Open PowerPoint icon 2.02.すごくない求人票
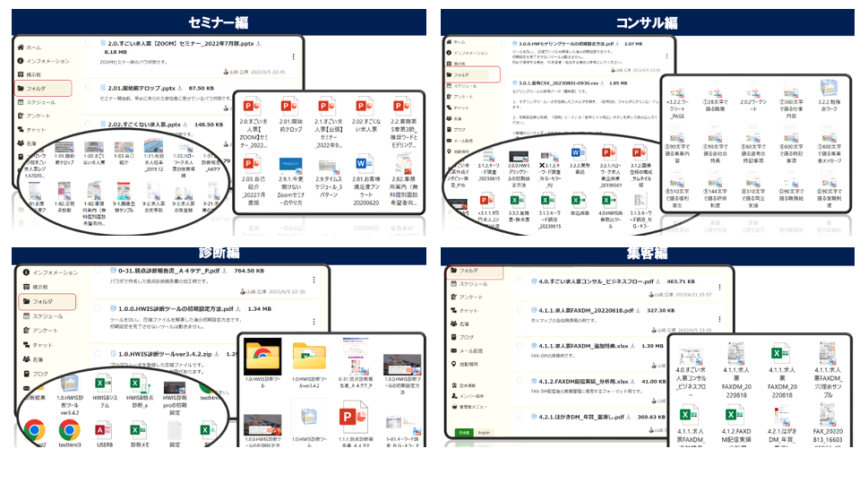 click(365, 106)
